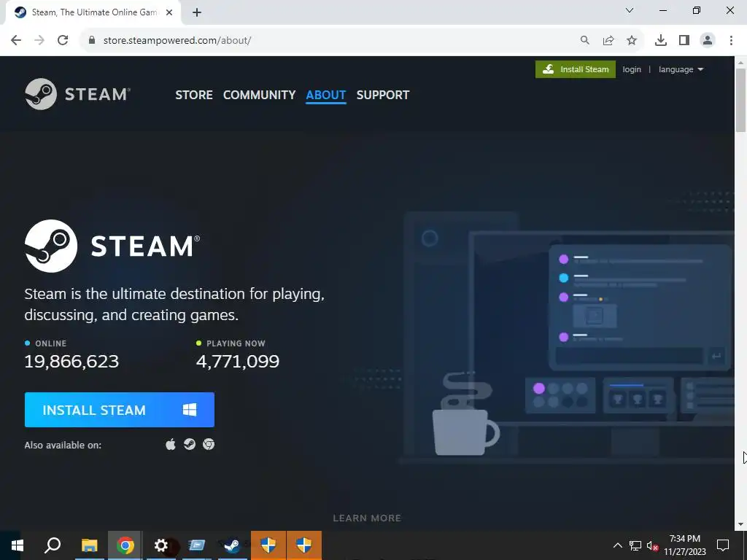Click the first shield taskbar icon

pos(268,545)
